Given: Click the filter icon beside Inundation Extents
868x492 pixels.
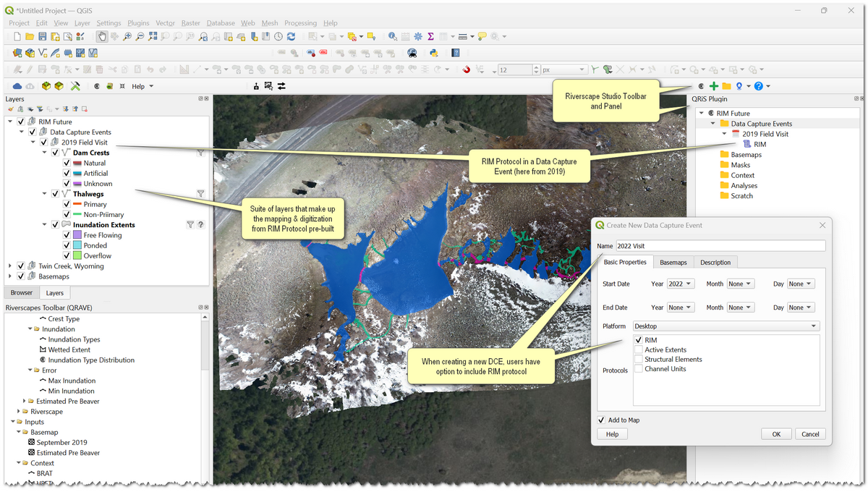Looking at the screenshot, I should tap(190, 225).
